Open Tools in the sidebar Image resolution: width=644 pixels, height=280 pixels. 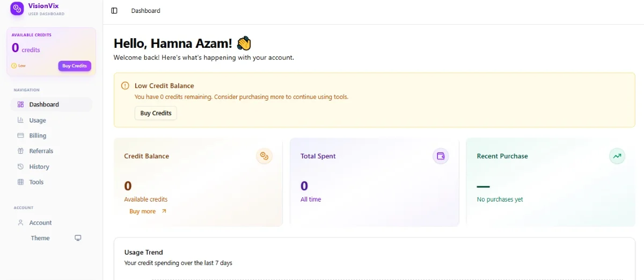point(36,182)
